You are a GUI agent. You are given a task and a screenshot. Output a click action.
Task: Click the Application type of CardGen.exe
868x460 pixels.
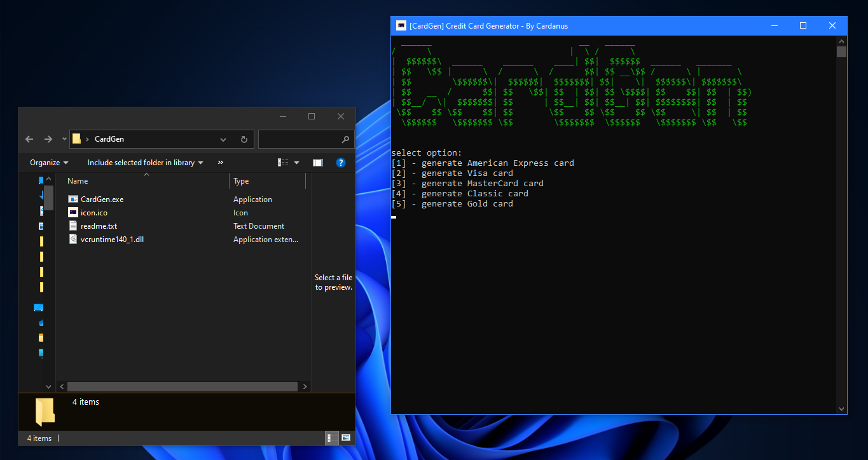(x=252, y=200)
